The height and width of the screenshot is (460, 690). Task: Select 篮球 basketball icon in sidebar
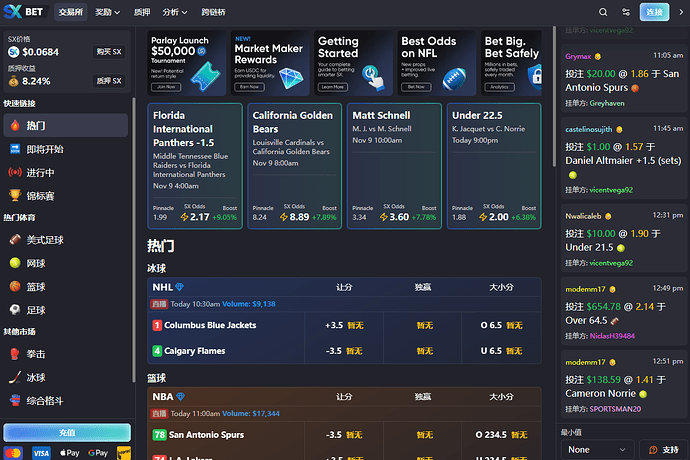point(15,286)
